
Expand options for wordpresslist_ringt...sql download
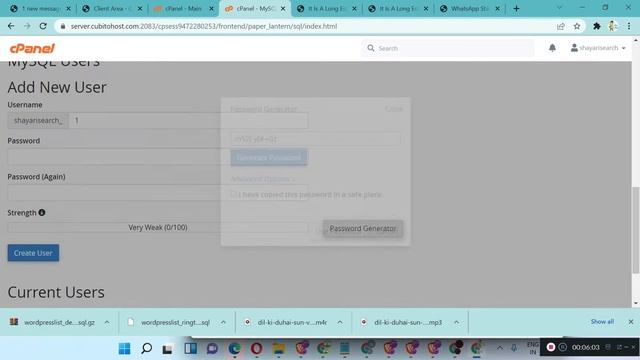tap(223, 322)
